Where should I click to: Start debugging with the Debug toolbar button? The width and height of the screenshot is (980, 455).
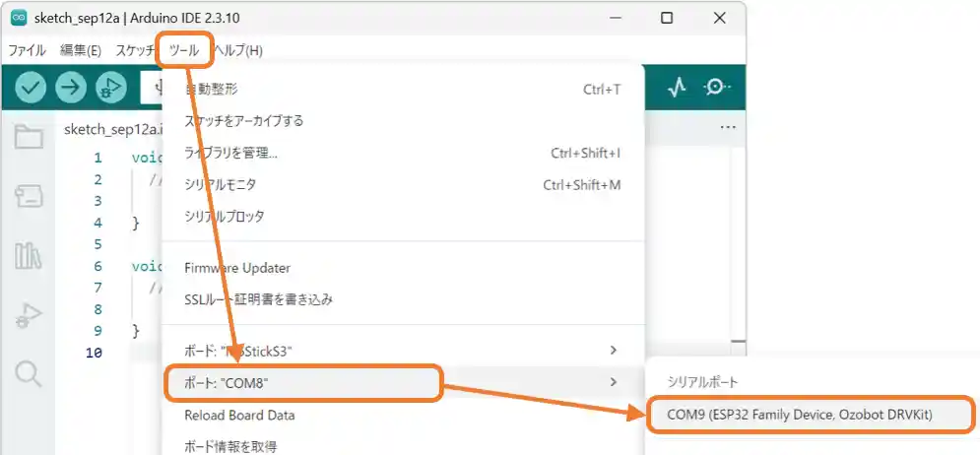[x=110, y=88]
